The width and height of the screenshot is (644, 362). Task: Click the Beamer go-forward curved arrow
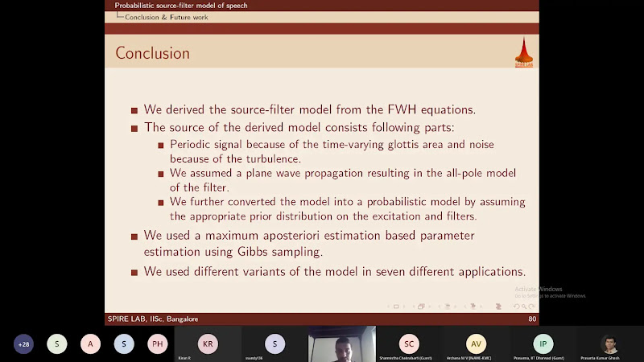pos(531,306)
